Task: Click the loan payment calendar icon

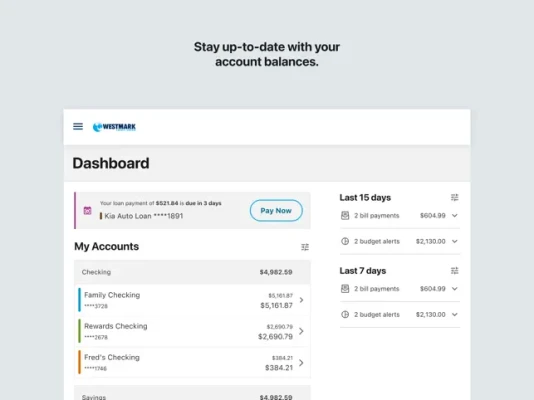Action: (88, 210)
